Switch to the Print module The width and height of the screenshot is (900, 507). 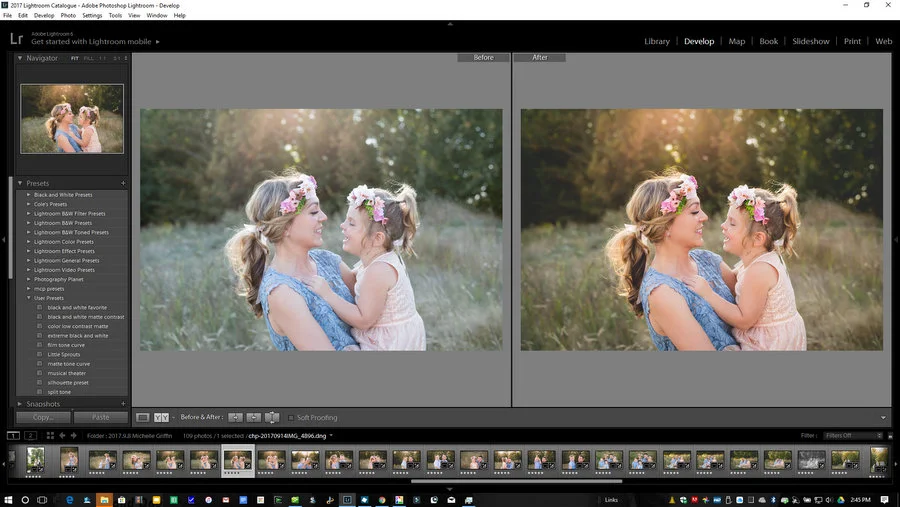[852, 41]
